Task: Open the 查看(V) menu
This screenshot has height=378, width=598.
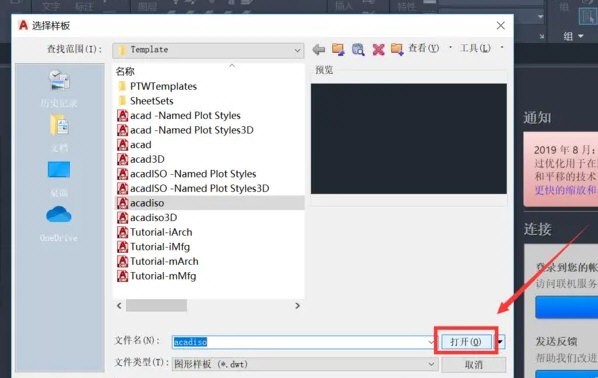Action: (424, 48)
